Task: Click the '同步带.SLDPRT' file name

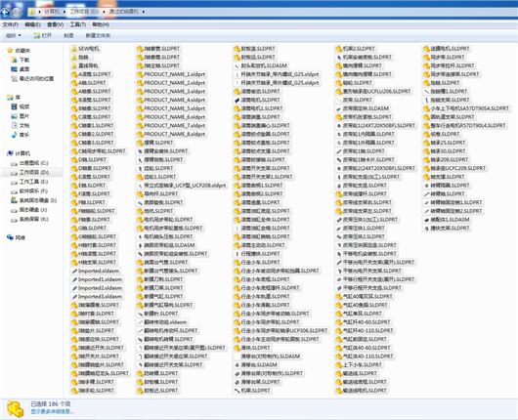Action: coord(448,57)
